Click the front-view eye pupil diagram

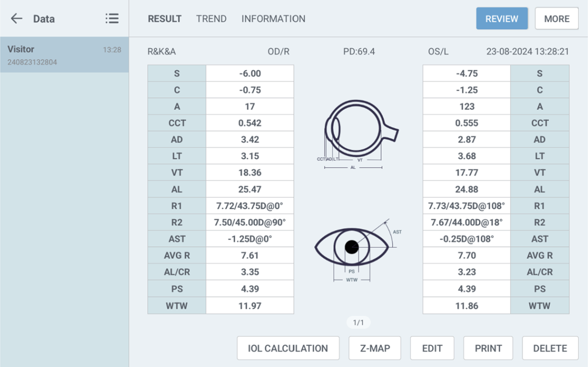pyautogui.click(x=352, y=249)
